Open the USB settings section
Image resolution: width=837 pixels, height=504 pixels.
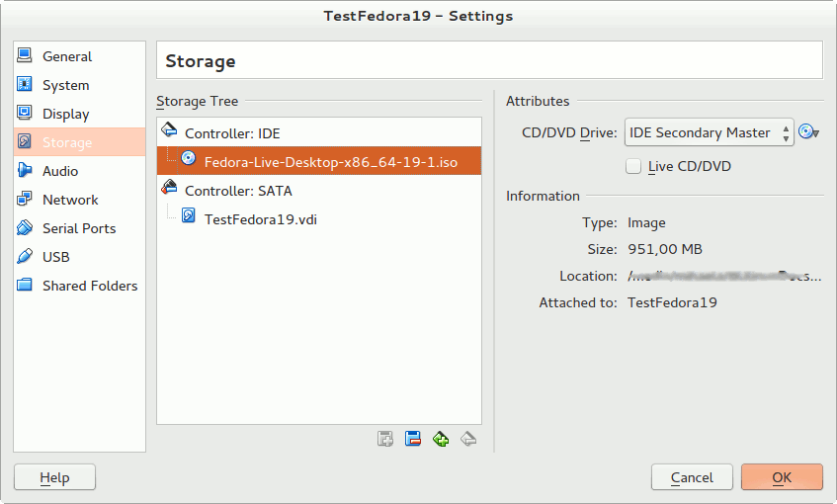(x=55, y=257)
